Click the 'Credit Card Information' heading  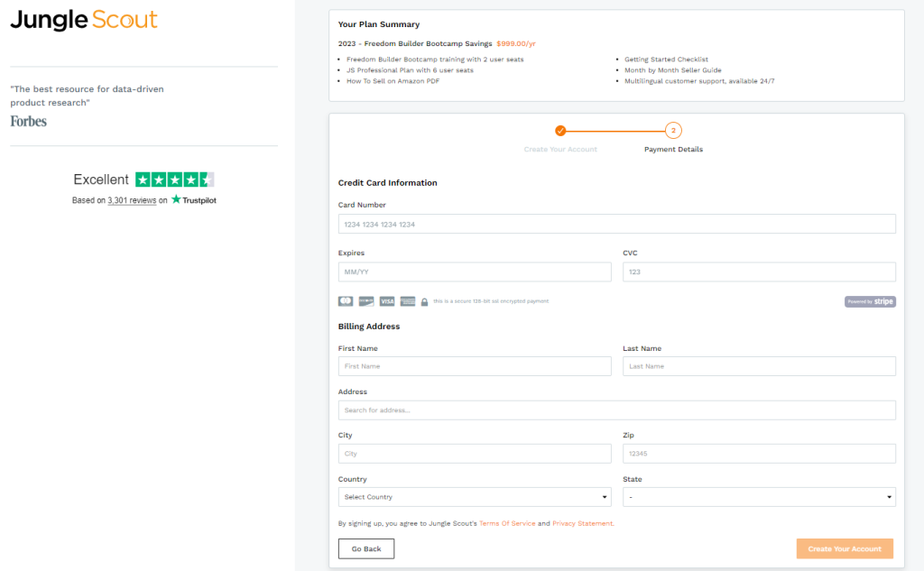[x=387, y=183]
